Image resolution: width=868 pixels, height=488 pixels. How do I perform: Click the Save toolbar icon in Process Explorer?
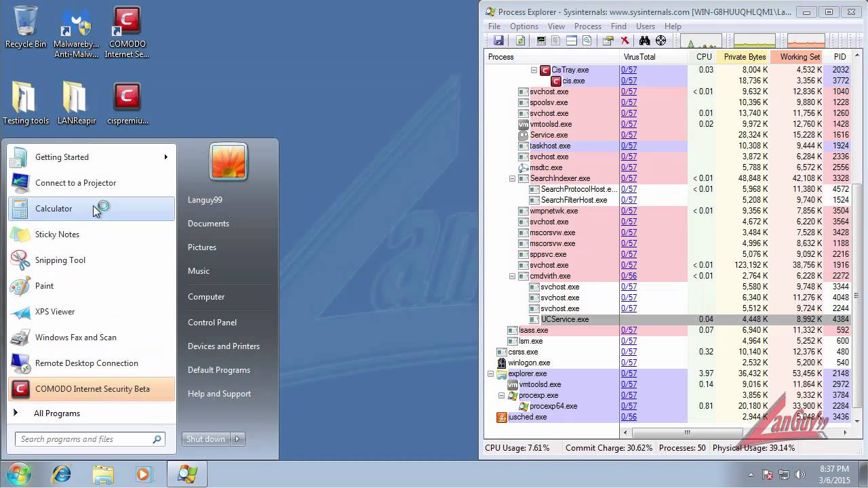coord(498,41)
